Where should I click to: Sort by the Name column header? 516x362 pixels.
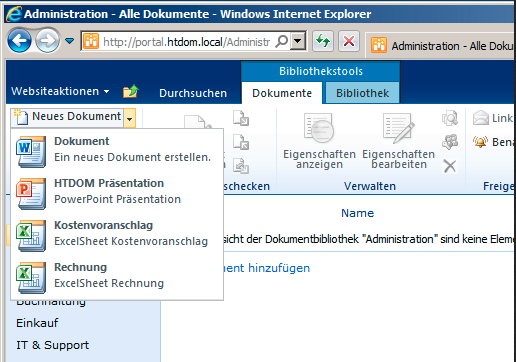(357, 213)
